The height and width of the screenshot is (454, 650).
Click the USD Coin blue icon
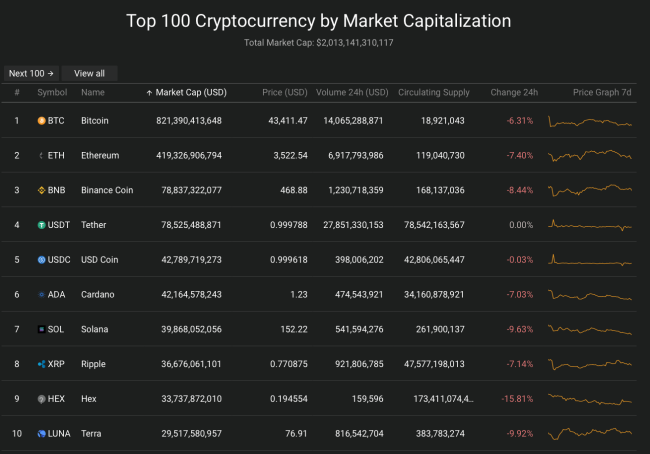pos(41,260)
